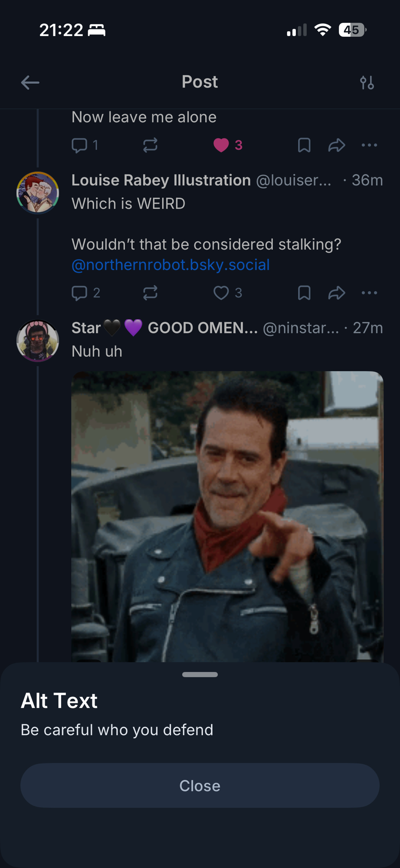Open thread settings filter icon
The image size is (400, 868).
pos(367,82)
